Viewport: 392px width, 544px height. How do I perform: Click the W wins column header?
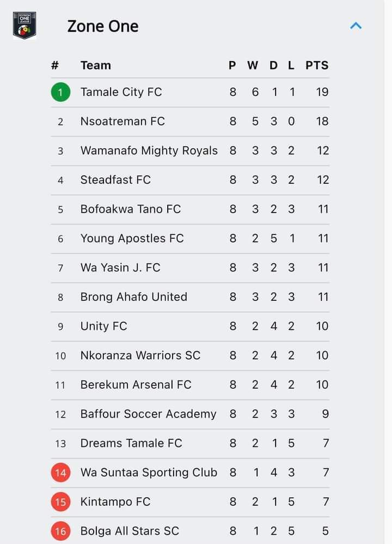coord(253,65)
